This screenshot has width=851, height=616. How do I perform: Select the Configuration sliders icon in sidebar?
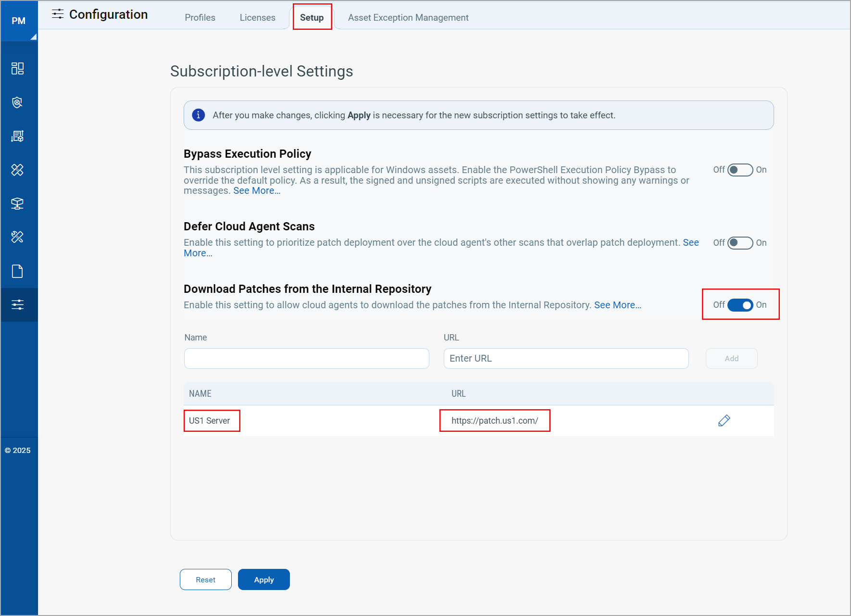pyautogui.click(x=18, y=304)
